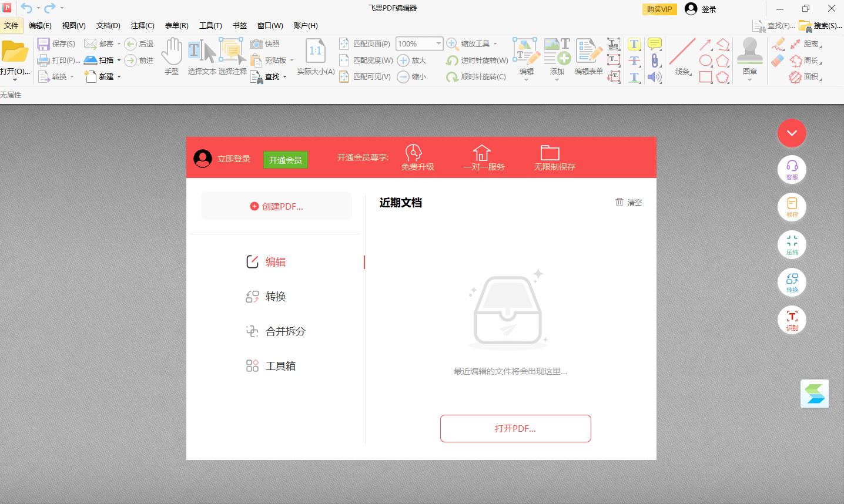Take a snapshot with the 快照 tool
This screenshot has width=844, height=504.
click(x=266, y=43)
